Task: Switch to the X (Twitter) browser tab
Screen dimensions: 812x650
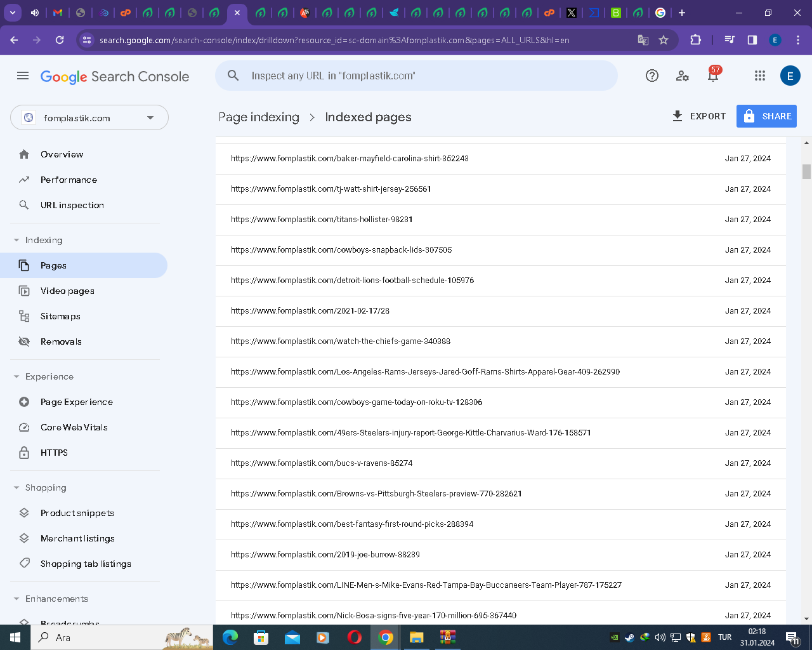Action: coord(572,13)
